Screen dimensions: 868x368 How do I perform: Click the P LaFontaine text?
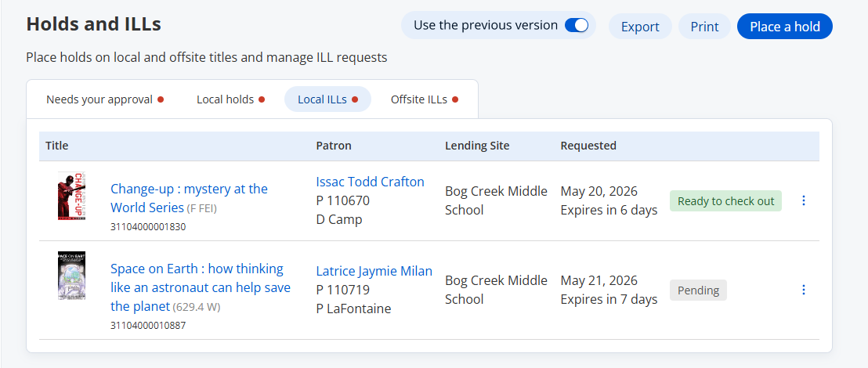353,308
